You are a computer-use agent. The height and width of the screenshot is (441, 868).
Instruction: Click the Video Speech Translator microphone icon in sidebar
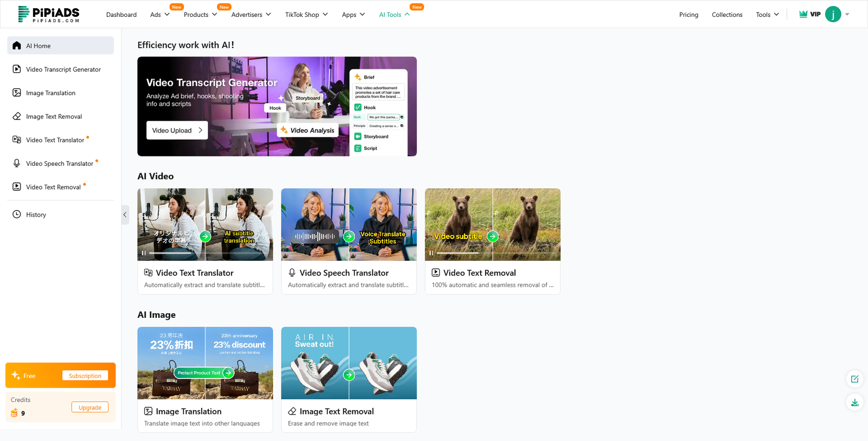click(x=17, y=163)
